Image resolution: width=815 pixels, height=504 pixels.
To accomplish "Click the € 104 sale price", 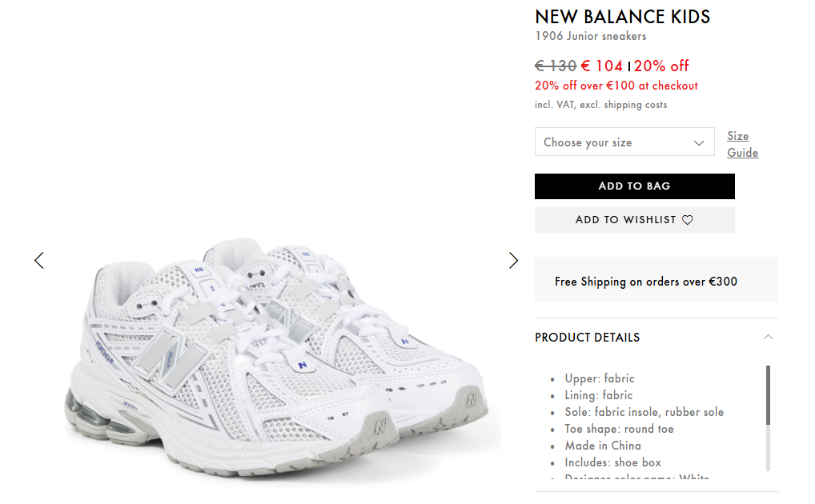I will pyautogui.click(x=601, y=66).
